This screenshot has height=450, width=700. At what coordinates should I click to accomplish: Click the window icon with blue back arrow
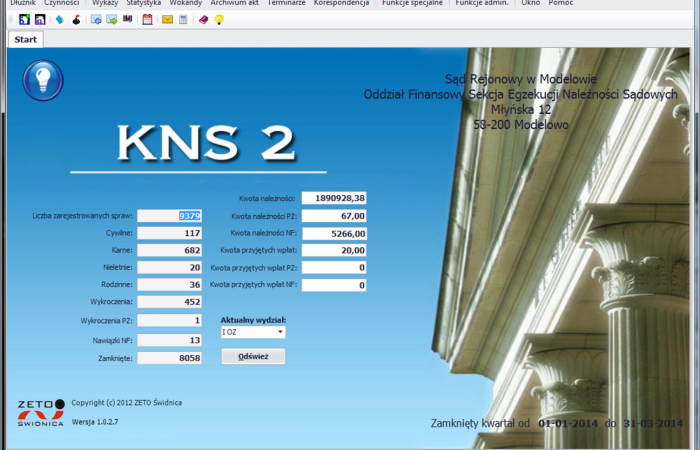point(96,20)
